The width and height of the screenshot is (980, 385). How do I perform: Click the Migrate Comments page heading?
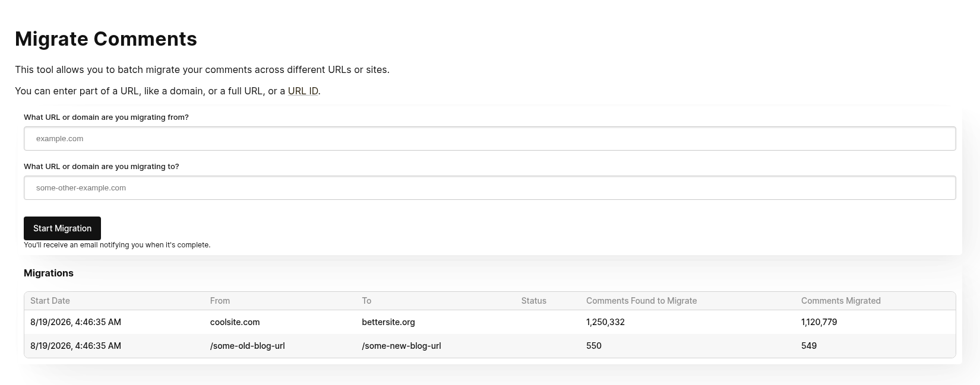106,39
